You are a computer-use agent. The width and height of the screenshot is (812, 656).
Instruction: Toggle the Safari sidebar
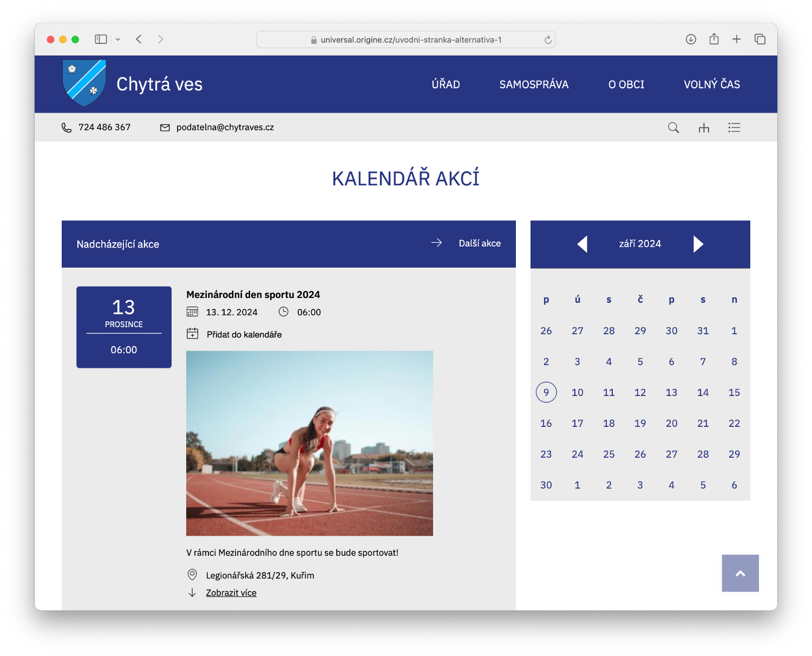pos(101,39)
